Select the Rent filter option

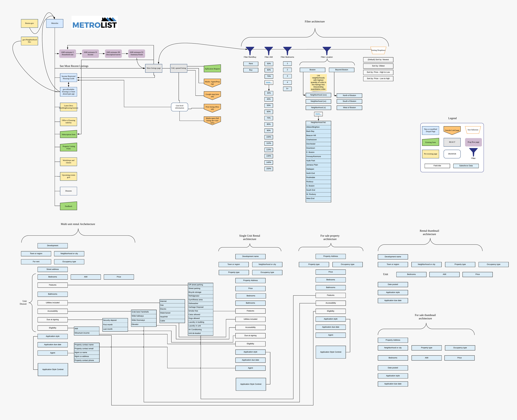pos(251,64)
